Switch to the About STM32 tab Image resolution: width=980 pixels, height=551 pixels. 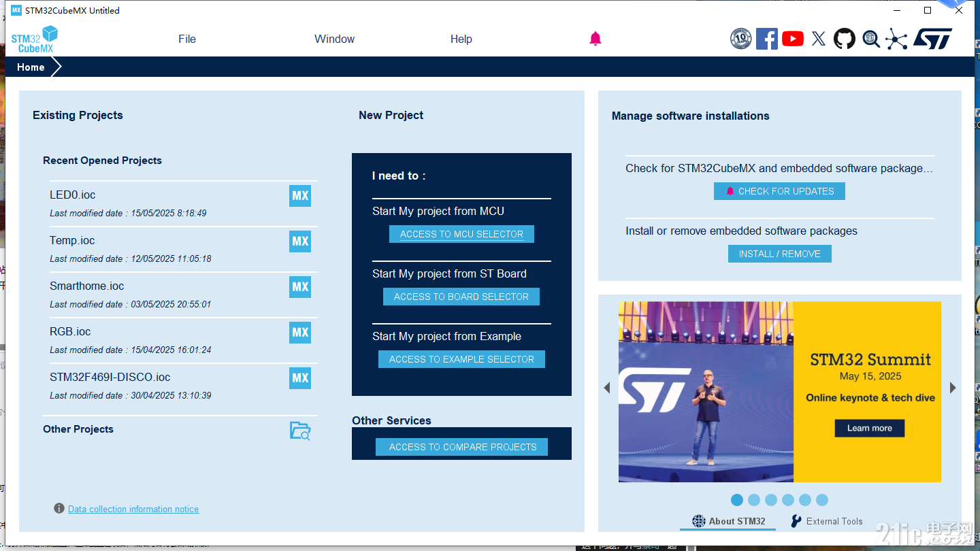click(x=728, y=521)
